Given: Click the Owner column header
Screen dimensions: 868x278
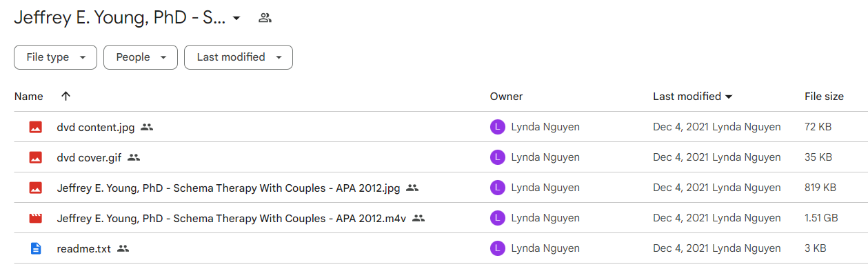Looking at the screenshot, I should pyautogui.click(x=506, y=96).
